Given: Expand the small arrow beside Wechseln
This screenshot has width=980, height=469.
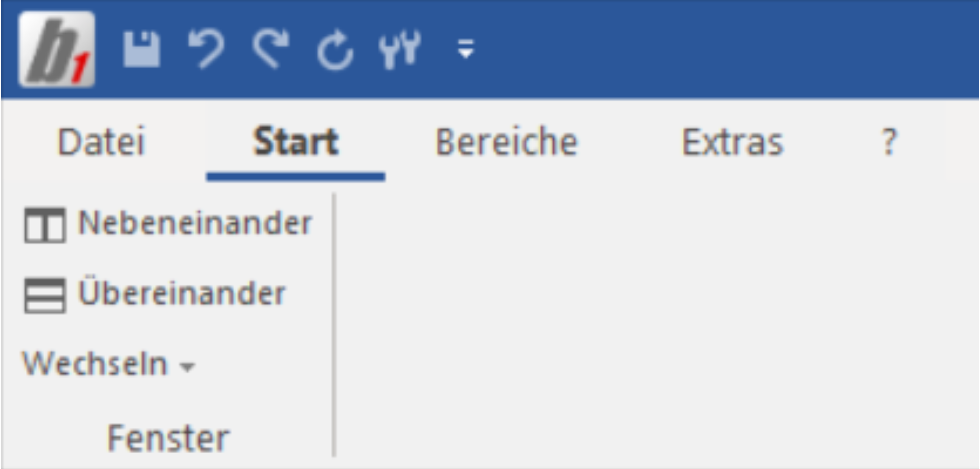Looking at the screenshot, I should pos(187,367).
